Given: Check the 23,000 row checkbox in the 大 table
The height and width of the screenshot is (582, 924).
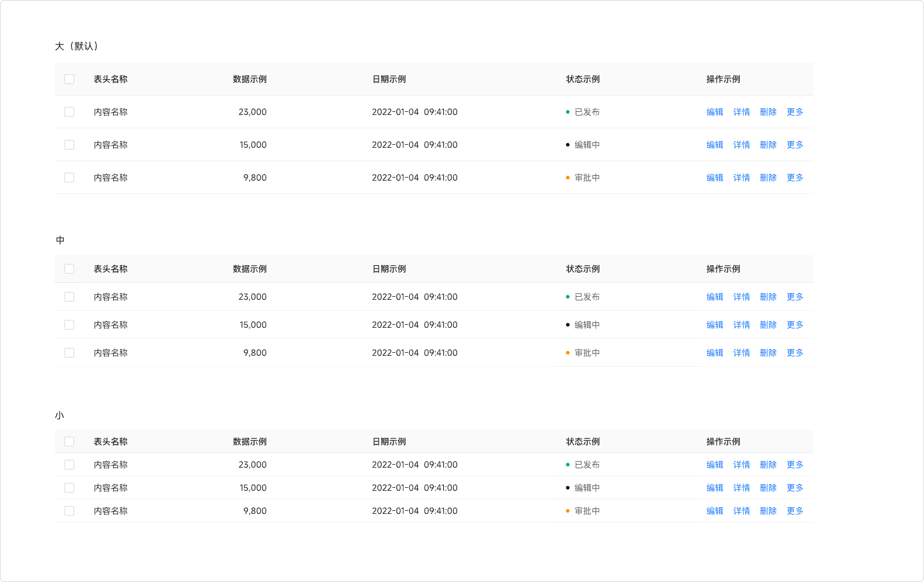Looking at the screenshot, I should 69,112.
